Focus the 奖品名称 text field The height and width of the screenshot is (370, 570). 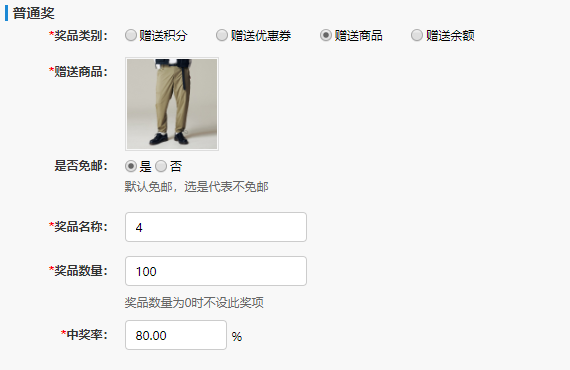pos(216,227)
